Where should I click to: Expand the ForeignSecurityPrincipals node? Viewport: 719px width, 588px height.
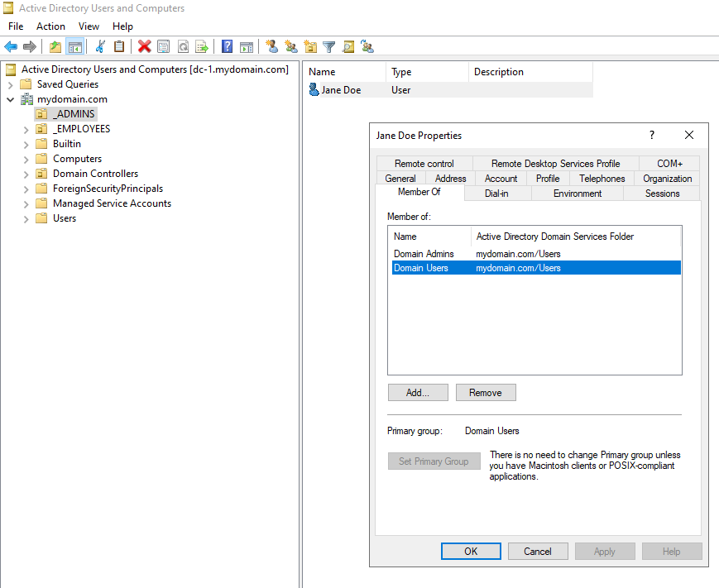[26, 189]
